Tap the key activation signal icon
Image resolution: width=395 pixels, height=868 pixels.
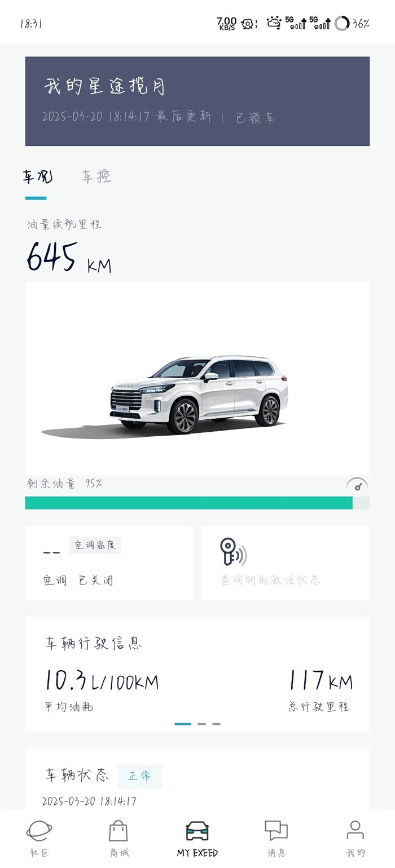pyautogui.click(x=233, y=552)
